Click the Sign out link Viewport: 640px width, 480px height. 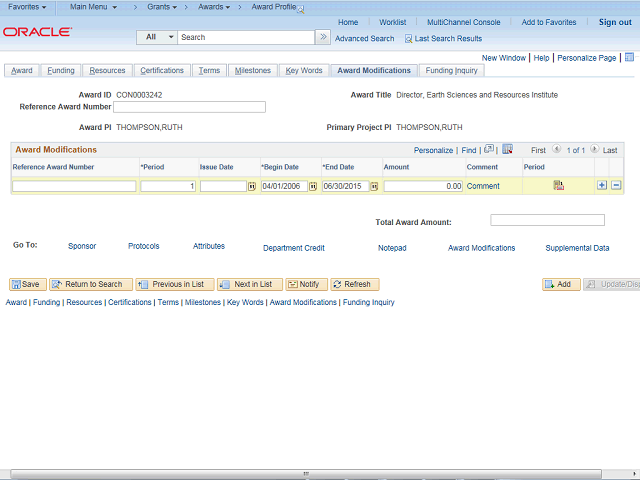point(615,22)
